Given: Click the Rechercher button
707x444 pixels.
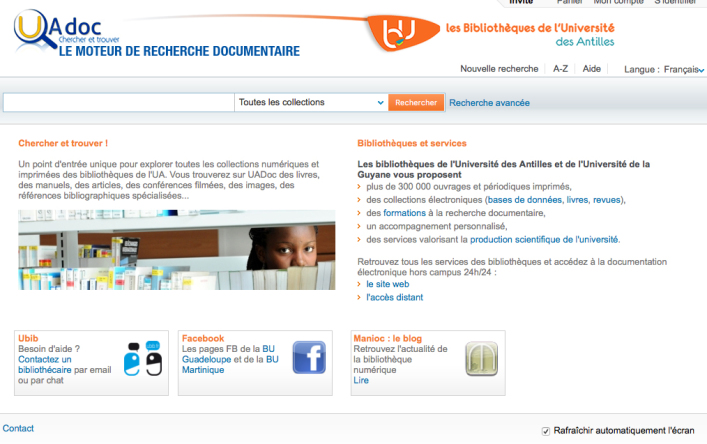Looking at the screenshot, I should click(416, 102).
